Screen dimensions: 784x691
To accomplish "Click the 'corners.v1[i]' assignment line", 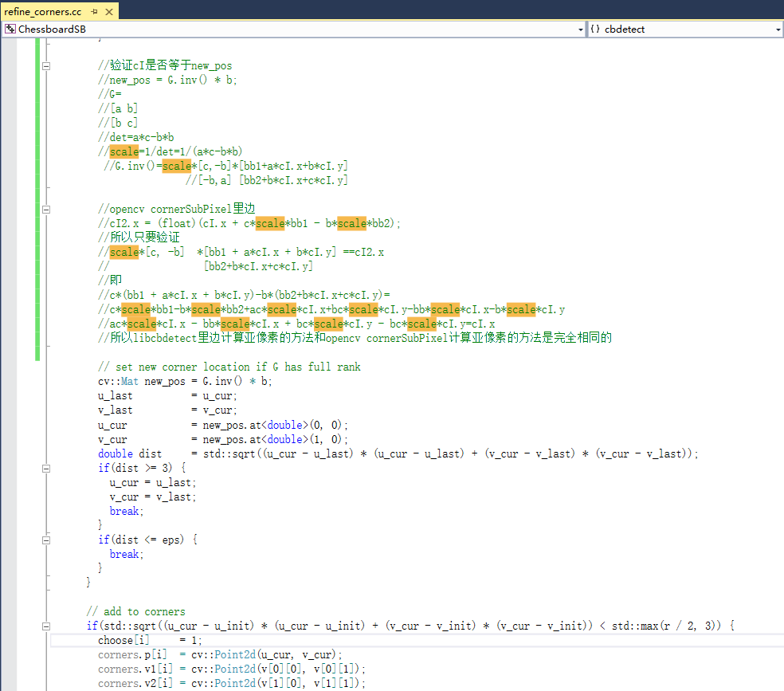I will [232, 669].
